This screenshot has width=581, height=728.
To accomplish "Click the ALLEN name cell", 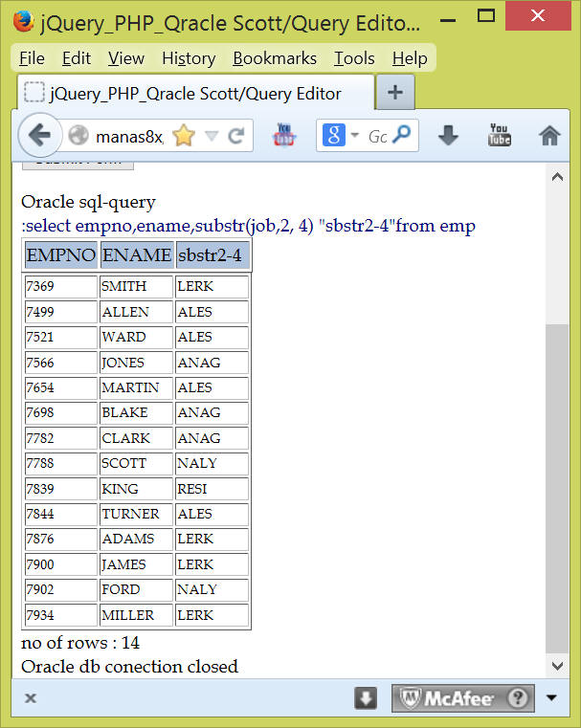I will click(136, 312).
